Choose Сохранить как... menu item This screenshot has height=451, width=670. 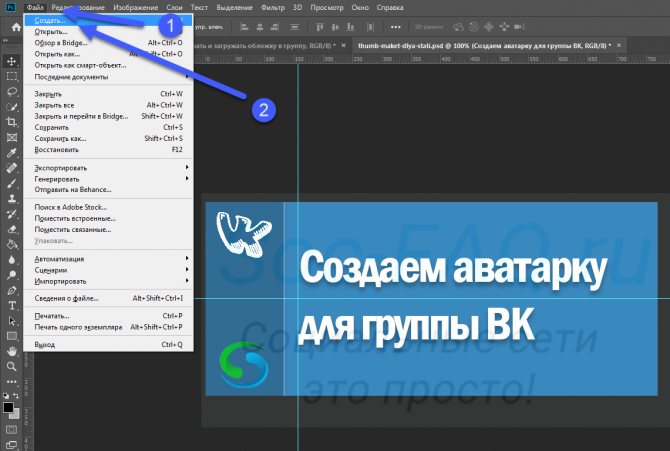click(108, 138)
